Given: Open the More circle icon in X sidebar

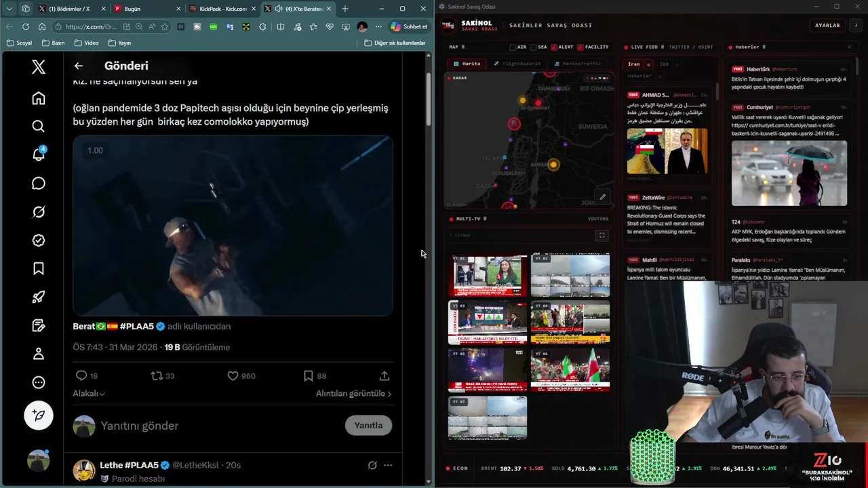Looking at the screenshot, I should tap(39, 382).
